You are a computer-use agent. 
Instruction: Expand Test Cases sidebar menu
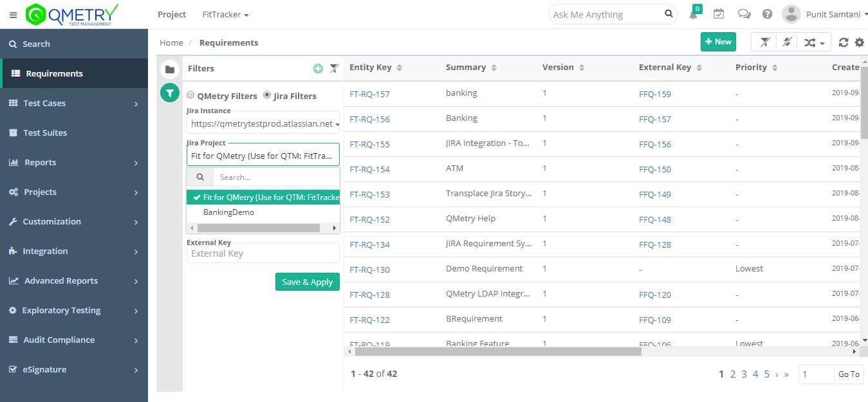[x=74, y=103]
